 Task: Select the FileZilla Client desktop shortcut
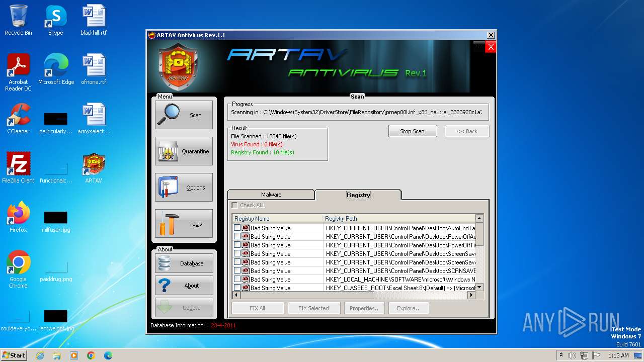click(18, 168)
